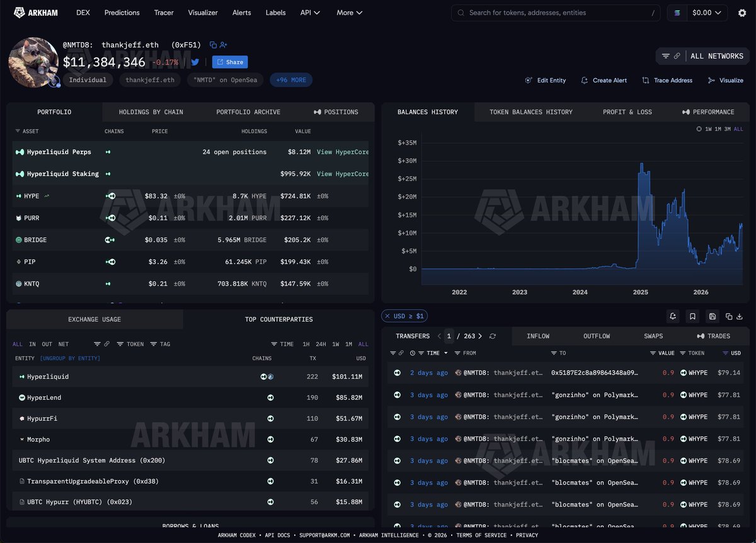Click the HYPE token icon in portfolio

point(19,196)
